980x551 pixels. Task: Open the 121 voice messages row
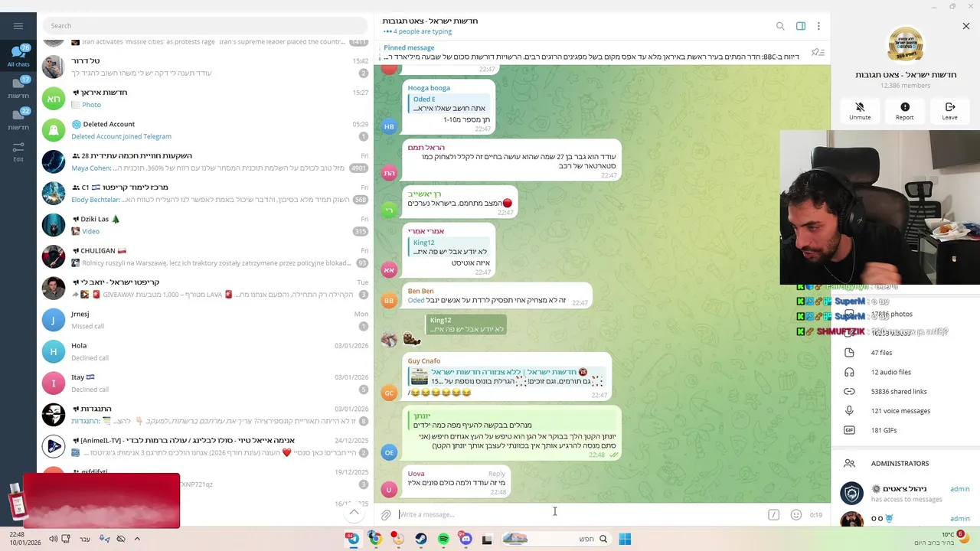pos(906,411)
